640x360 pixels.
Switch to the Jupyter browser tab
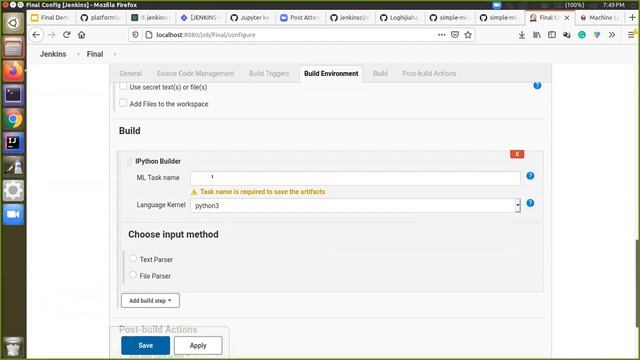(x=250, y=18)
